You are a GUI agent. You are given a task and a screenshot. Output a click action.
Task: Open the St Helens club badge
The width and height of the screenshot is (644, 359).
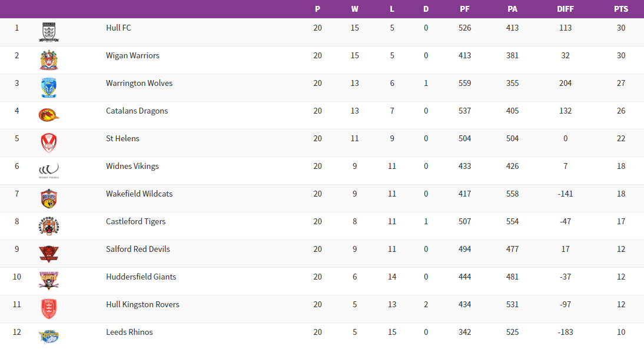(49, 143)
